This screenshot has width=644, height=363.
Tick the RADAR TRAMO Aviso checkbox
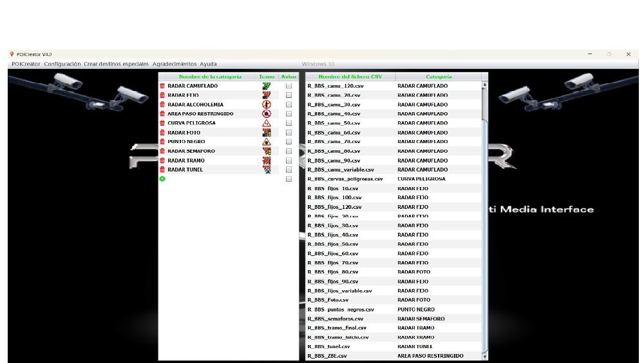click(289, 161)
